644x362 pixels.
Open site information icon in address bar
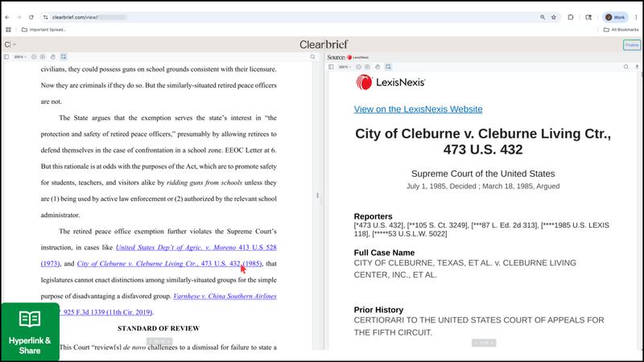click(46, 17)
